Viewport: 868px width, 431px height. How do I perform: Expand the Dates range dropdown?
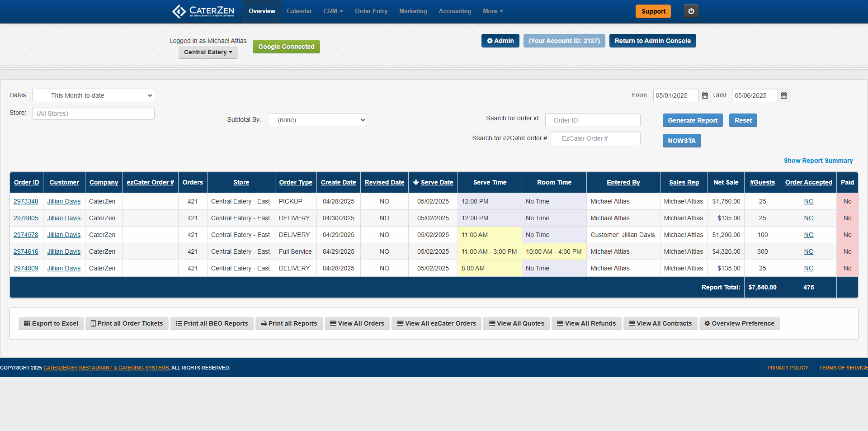point(93,95)
